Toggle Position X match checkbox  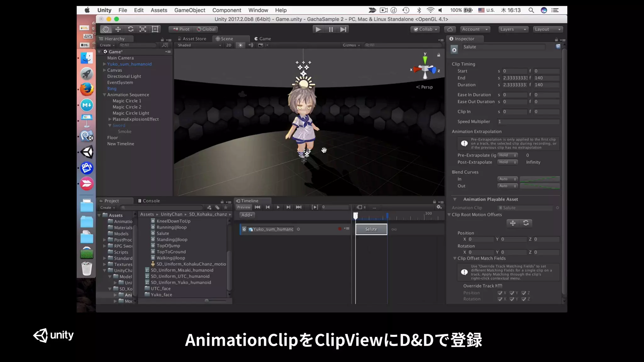point(500,293)
